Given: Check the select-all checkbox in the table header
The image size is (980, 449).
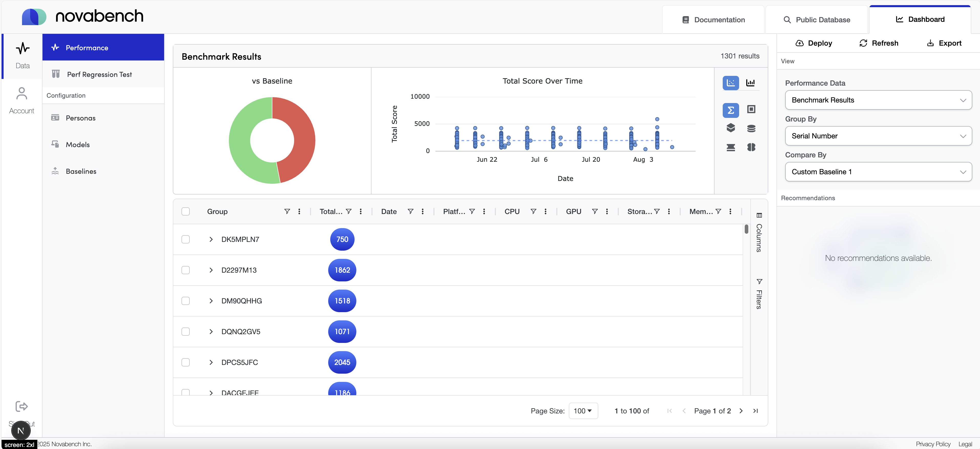Looking at the screenshot, I should coord(186,212).
